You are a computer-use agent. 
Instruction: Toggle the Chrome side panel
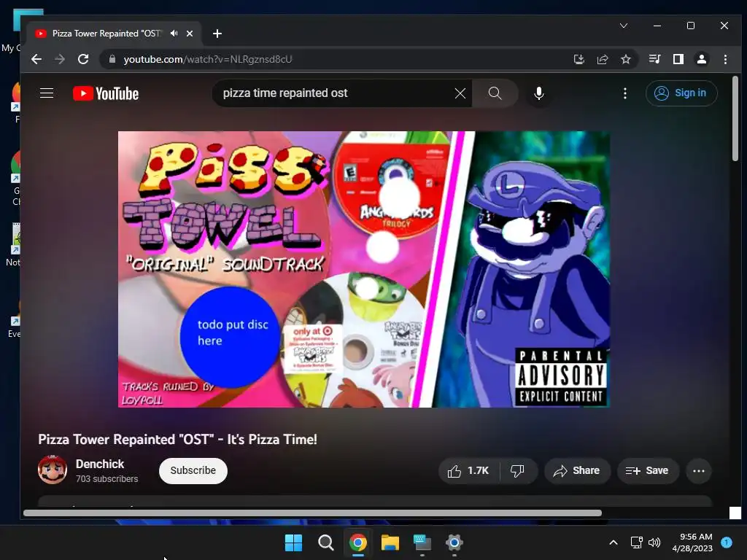coord(678,59)
